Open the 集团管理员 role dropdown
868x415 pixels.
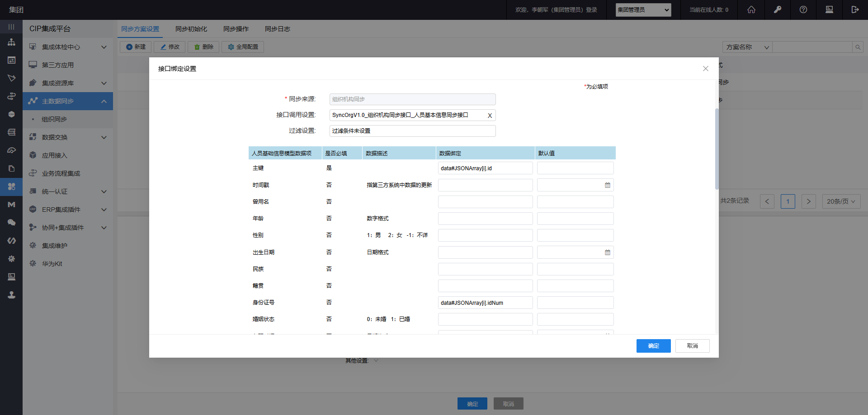tap(643, 10)
